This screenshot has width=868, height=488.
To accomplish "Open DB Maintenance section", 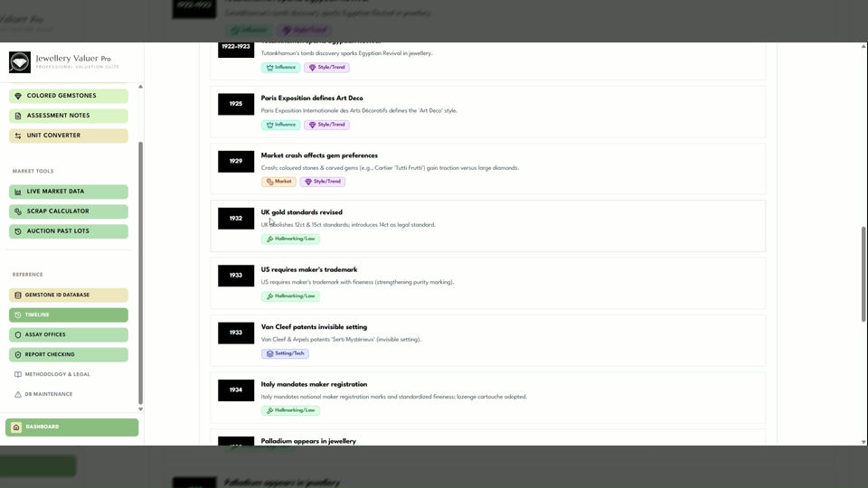I will click(69, 395).
